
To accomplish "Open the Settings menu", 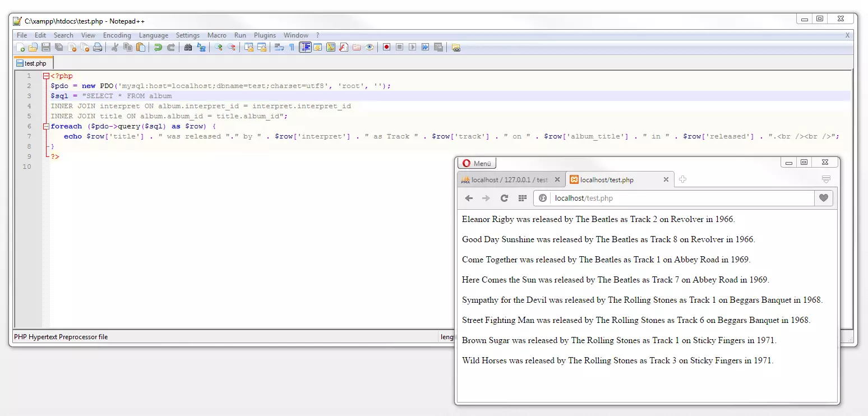I will point(188,35).
